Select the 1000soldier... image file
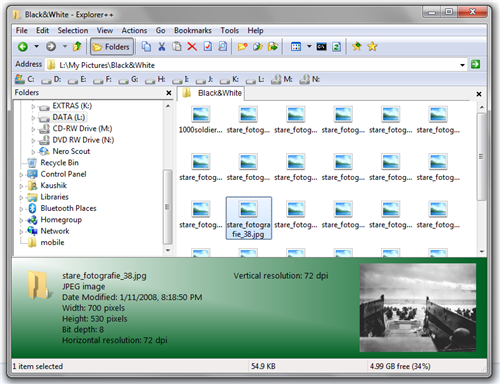The image size is (500, 384). [201, 120]
